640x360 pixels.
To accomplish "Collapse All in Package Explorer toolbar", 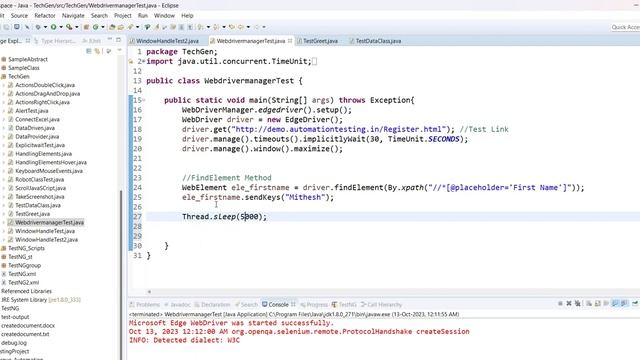I will pyautogui.click(x=89, y=51).
